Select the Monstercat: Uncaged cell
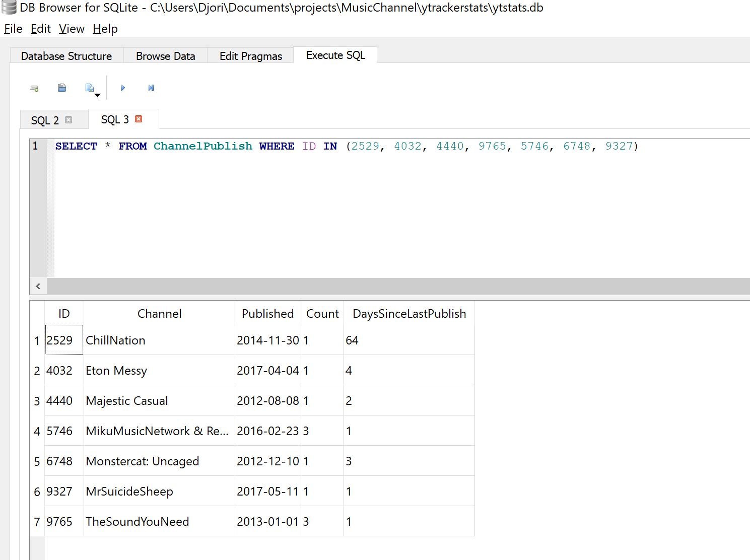The width and height of the screenshot is (750, 560). click(159, 461)
